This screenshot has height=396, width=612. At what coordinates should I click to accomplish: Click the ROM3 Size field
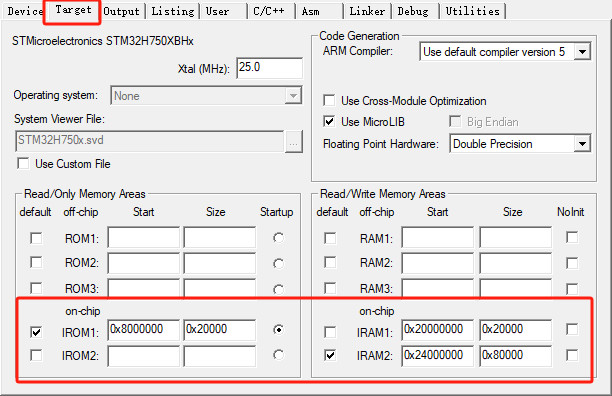click(x=220, y=288)
